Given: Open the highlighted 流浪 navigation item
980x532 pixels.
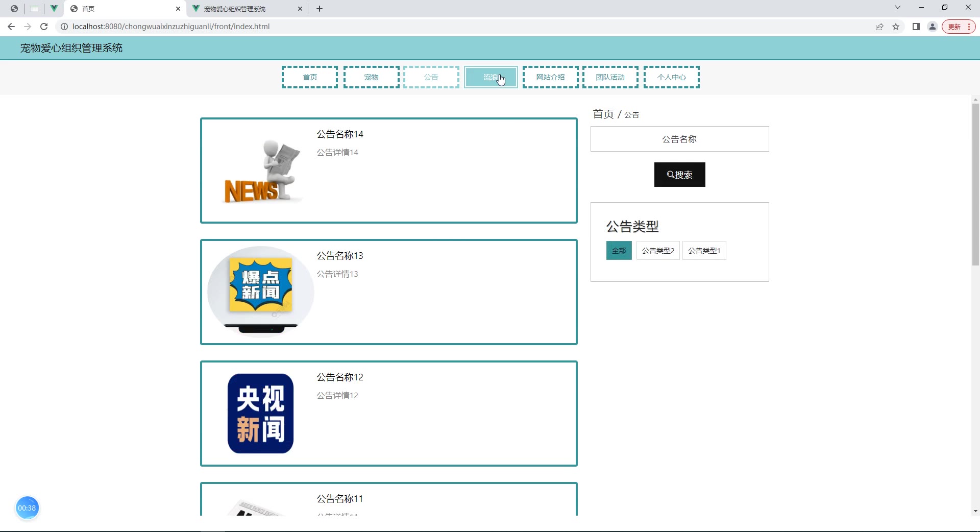Looking at the screenshot, I should (x=491, y=77).
